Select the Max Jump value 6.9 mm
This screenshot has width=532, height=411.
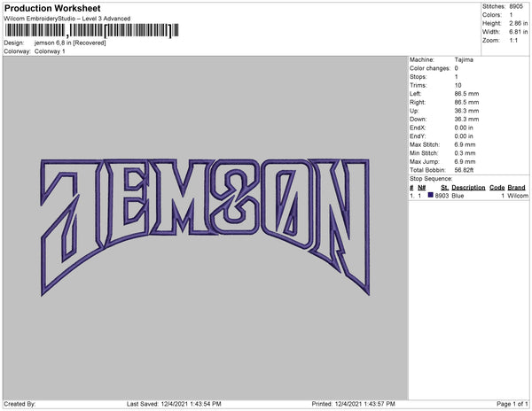click(465, 161)
